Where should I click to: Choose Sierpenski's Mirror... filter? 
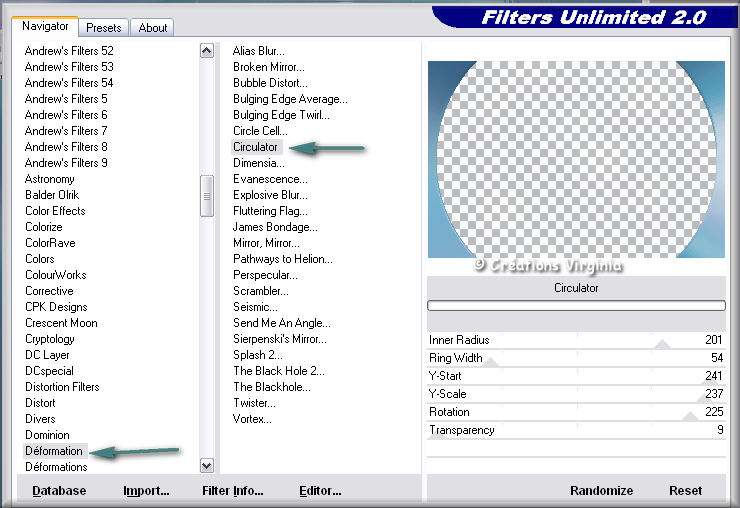pyautogui.click(x=279, y=339)
